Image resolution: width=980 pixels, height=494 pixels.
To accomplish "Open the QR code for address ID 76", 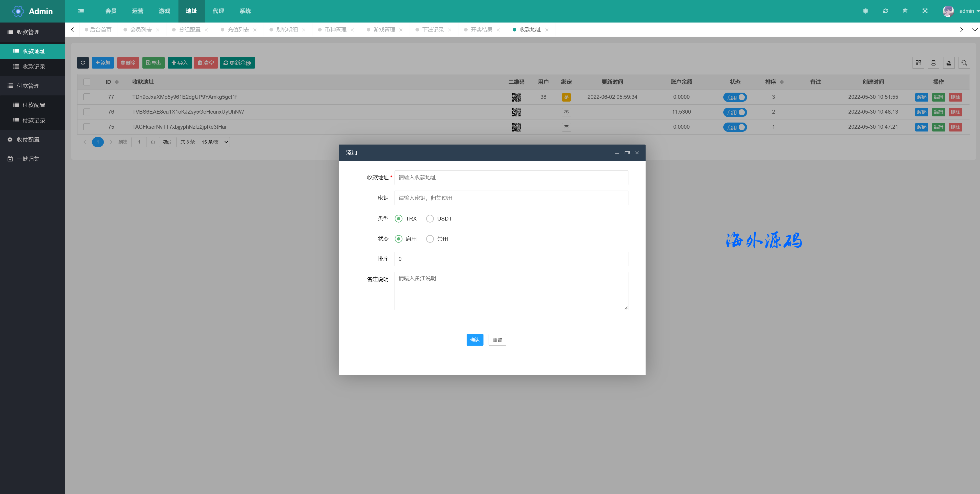I will (x=516, y=112).
